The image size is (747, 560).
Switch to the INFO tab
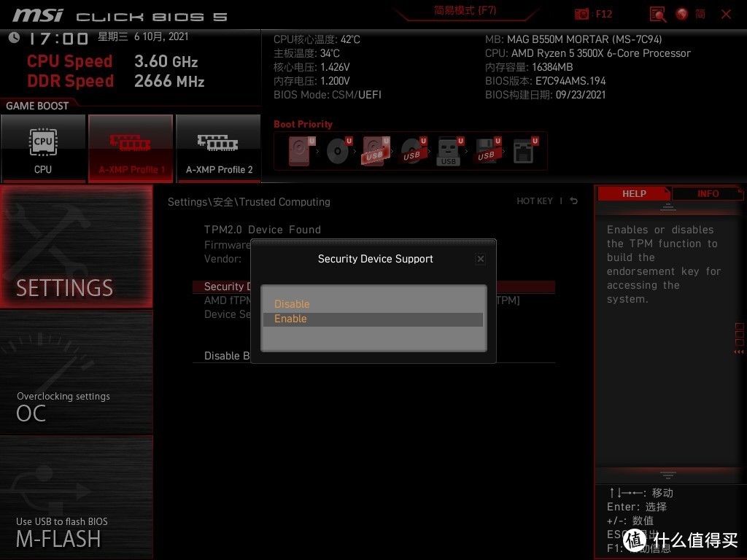pos(707,193)
